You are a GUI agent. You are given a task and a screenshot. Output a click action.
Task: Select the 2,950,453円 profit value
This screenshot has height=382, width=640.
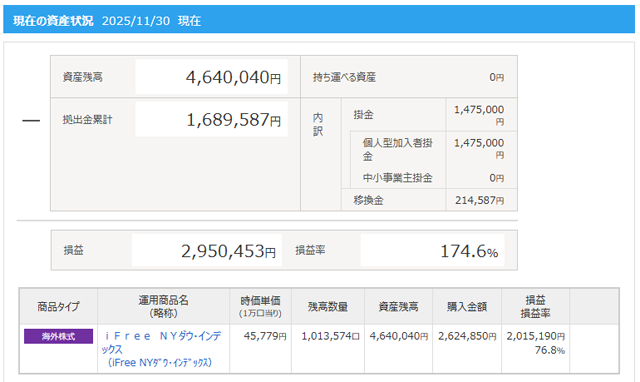click(228, 251)
